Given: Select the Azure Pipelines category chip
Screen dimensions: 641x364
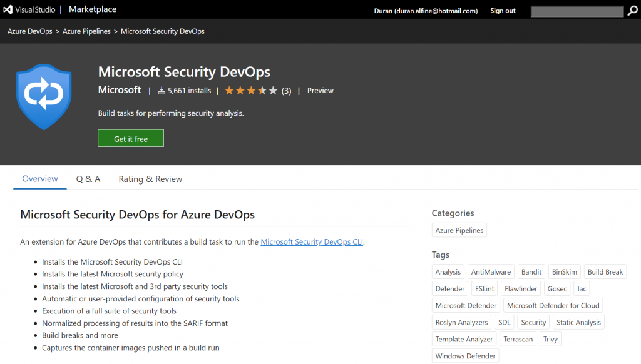Looking at the screenshot, I should (459, 230).
